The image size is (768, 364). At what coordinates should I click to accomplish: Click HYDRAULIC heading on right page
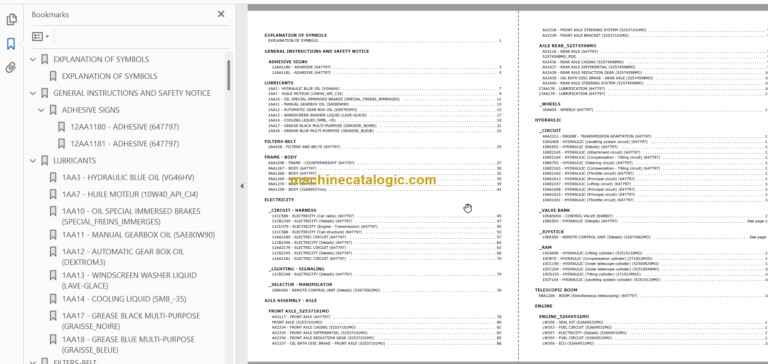click(548, 120)
